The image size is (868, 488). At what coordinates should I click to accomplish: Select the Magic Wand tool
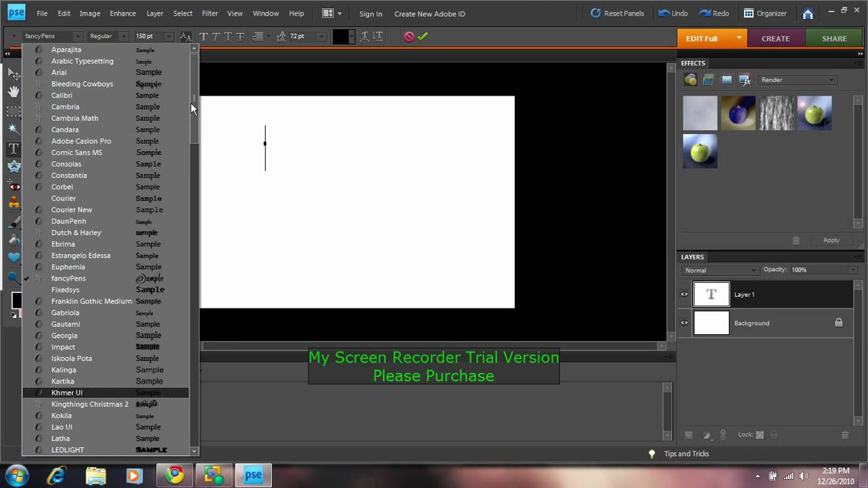coord(14,129)
